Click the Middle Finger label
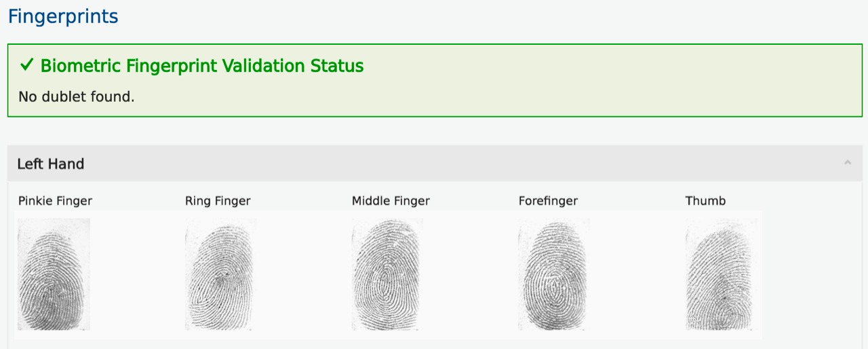This screenshot has width=868, height=349. click(391, 201)
